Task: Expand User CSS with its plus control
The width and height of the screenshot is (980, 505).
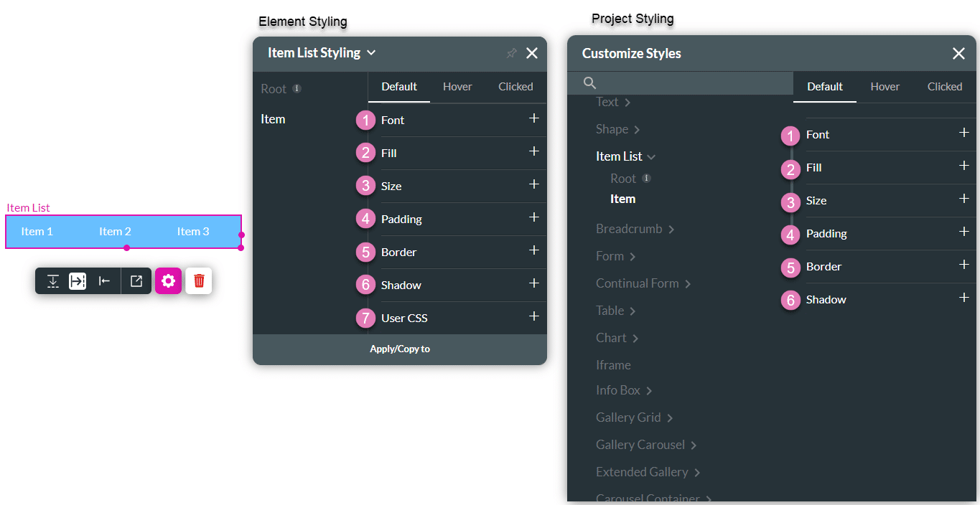Action: tap(534, 318)
